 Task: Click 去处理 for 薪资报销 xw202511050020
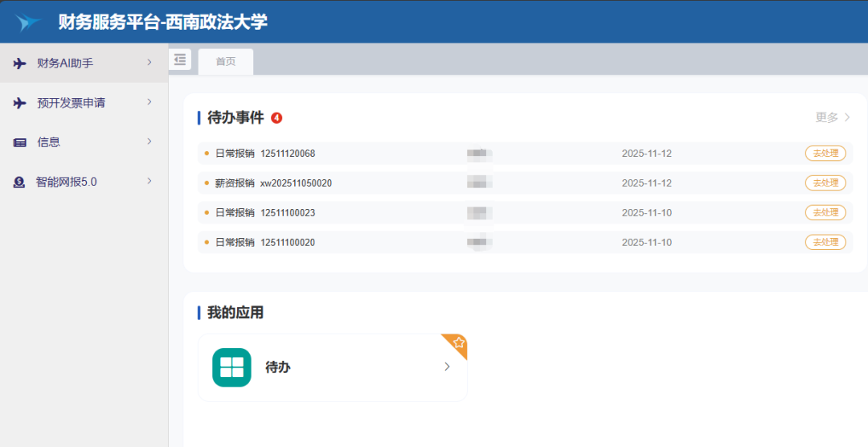click(825, 183)
